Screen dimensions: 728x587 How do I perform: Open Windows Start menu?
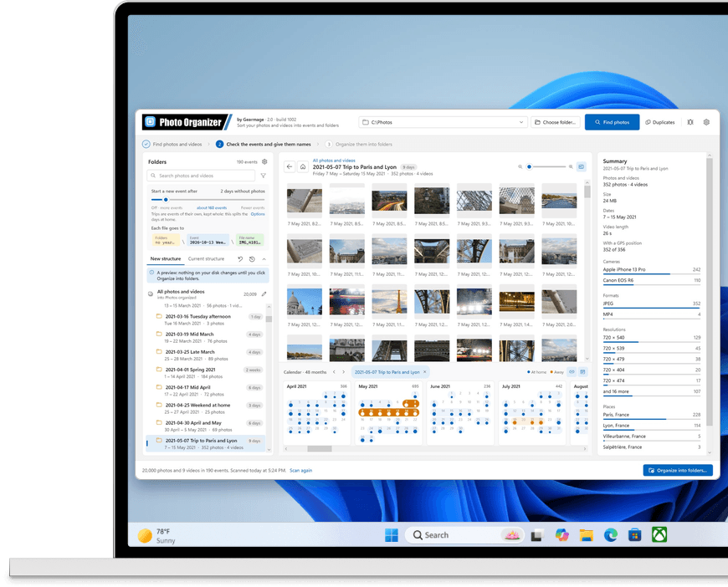point(392,535)
